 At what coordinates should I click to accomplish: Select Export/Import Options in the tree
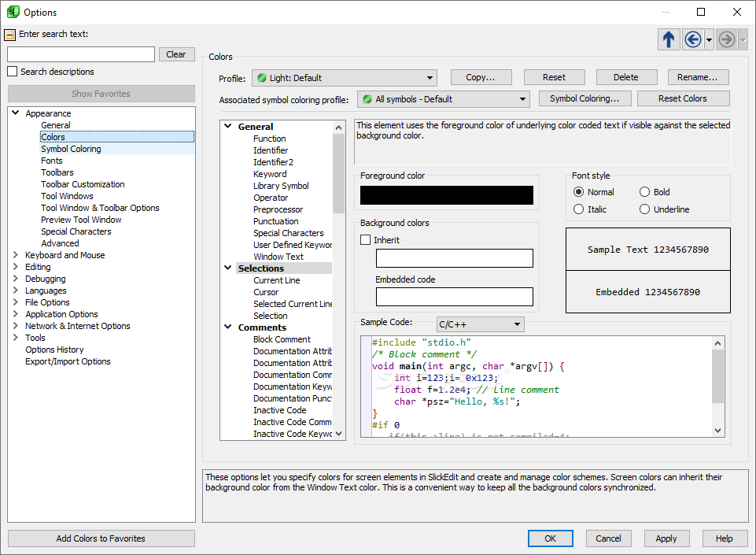(68, 361)
